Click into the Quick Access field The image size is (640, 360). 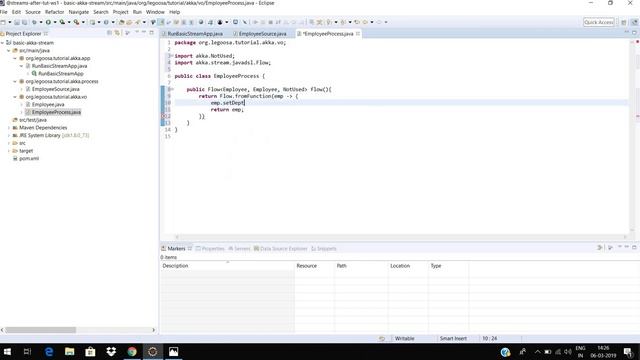pyautogui.click(x=599, y=22)
